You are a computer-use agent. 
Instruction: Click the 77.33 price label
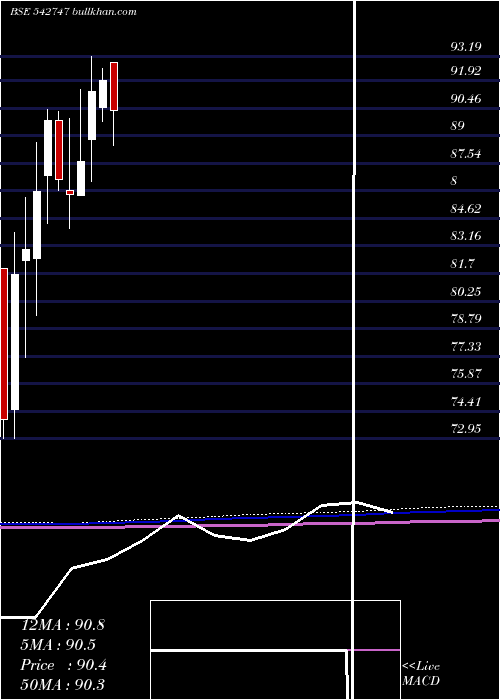(x=466, y=346)
